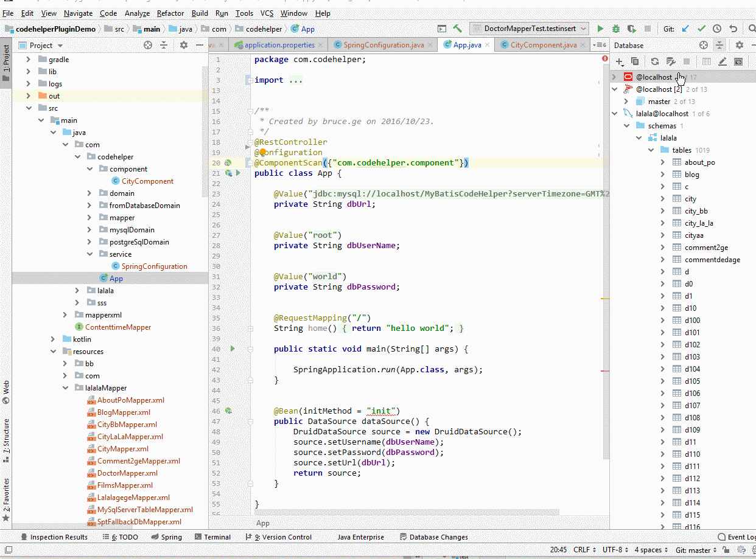Click the green Debug bug icon

point(616,29)
